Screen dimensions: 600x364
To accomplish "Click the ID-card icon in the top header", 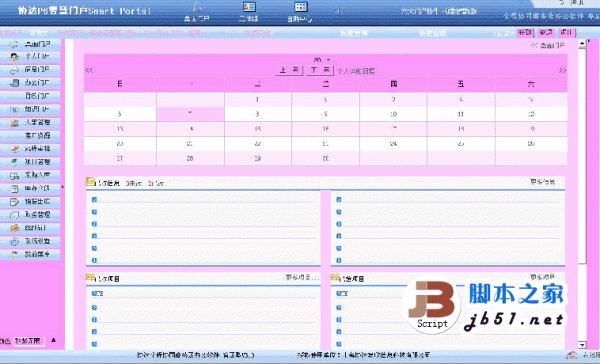I will tap(249, 7).
